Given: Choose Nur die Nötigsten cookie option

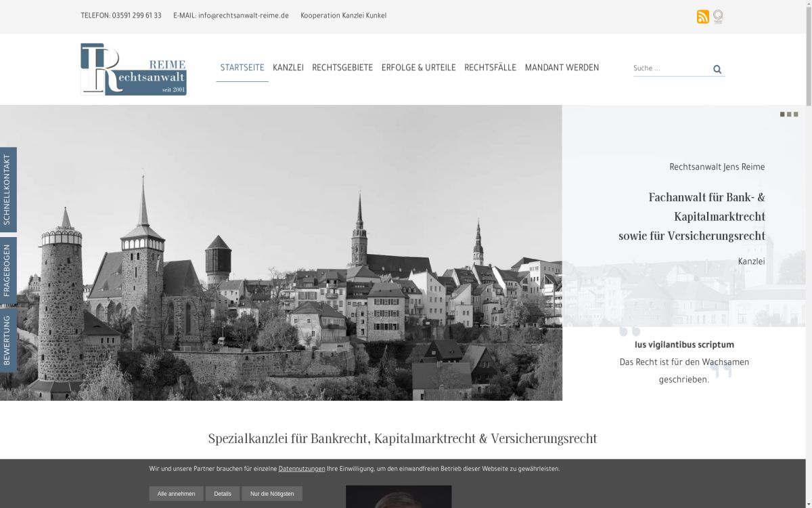Looking at the screenshot, I should (x=272, y=493).
